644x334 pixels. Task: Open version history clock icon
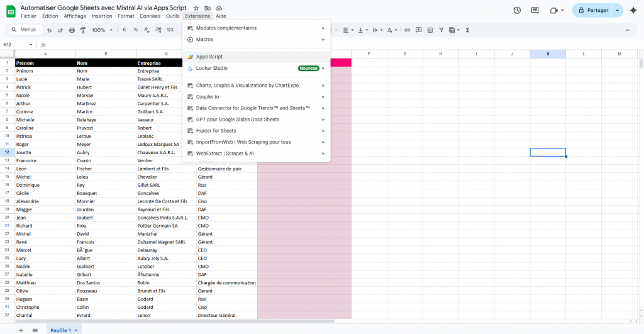[517, 11]
